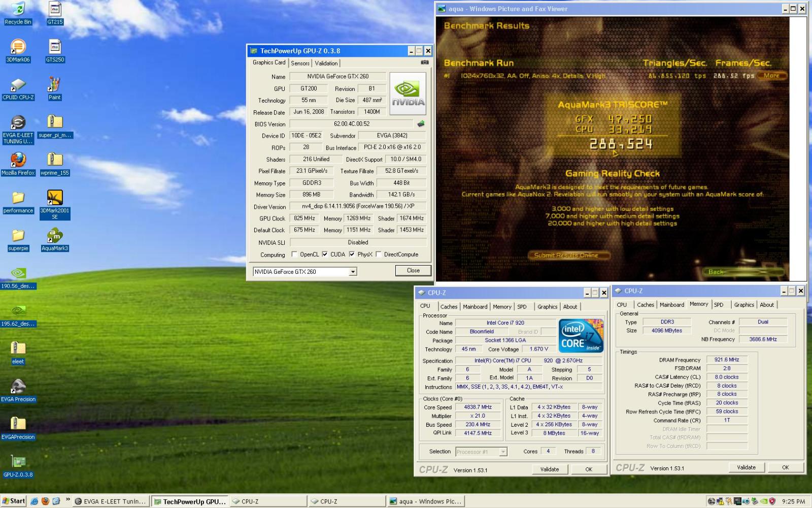The height and width of the screenshot is (508, 812).
Task: Click the Close button in GPU-Z
Action: tap(413, 271)
